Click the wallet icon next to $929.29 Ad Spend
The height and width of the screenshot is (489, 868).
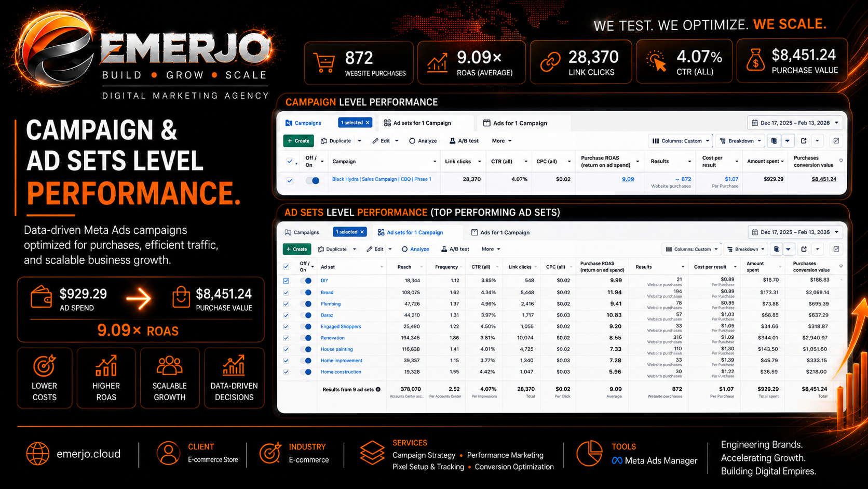coord(41,297)
